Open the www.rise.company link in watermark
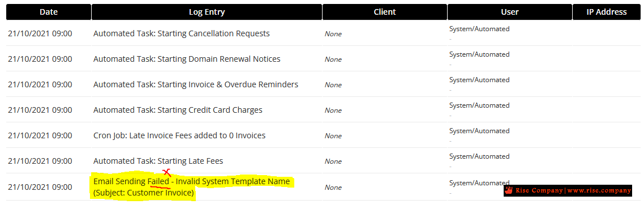 pyautogui.click(x=599, y=190)
